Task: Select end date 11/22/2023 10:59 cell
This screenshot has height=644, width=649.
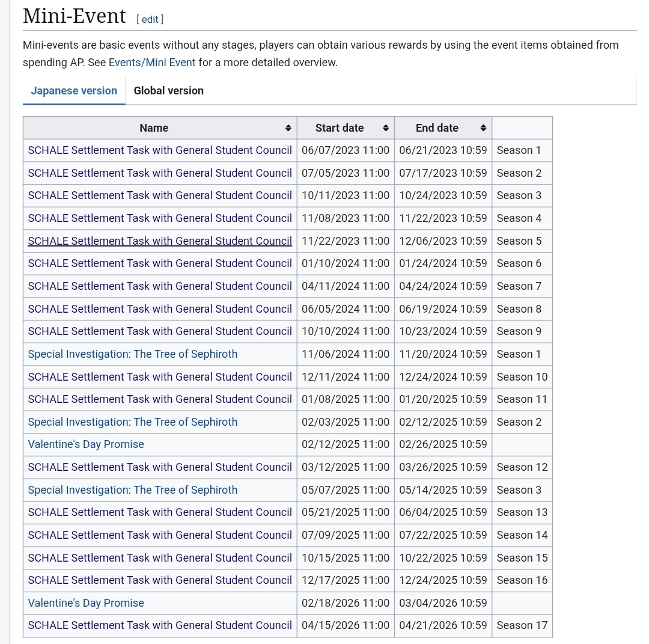Action: 443,218
